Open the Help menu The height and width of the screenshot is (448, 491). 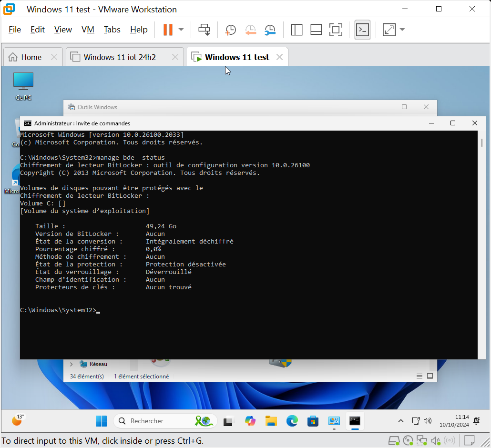pyautogui.click(x=139, y=30)
